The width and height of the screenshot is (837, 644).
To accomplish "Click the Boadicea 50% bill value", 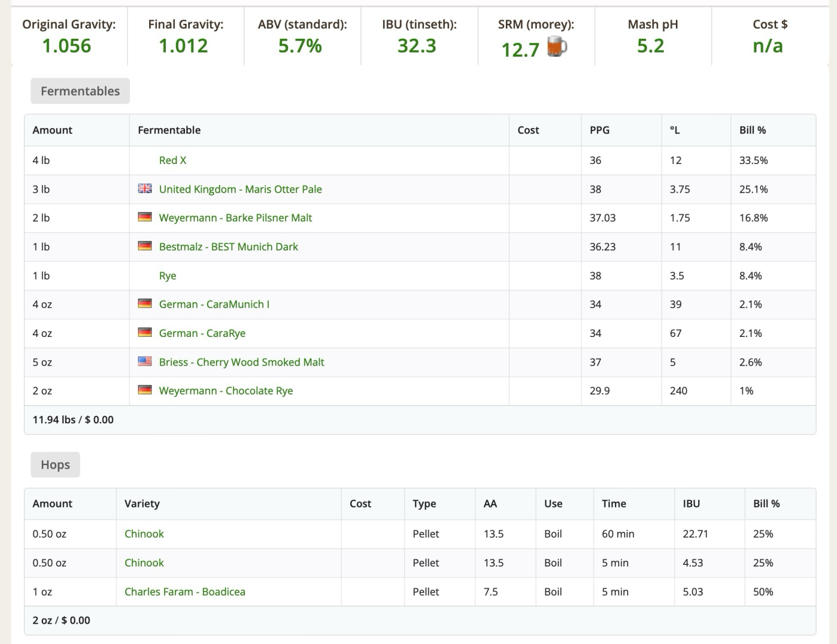I will pyautogui.click(x=763, y=592).
